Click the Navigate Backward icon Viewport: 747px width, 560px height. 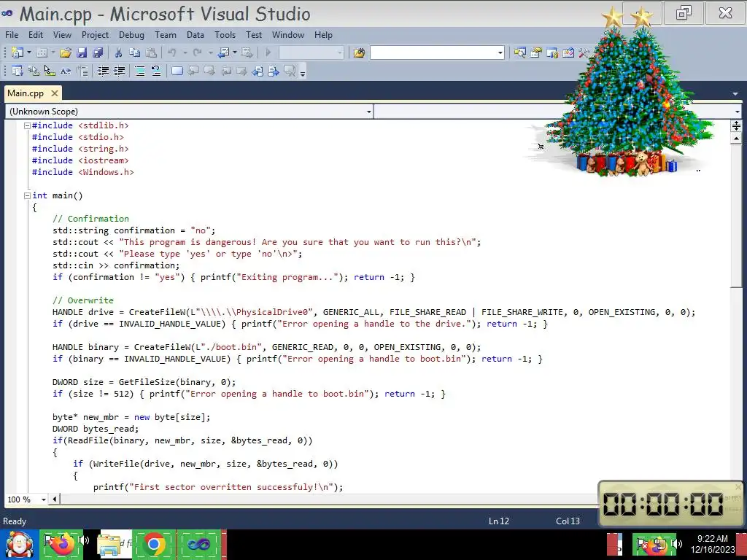[223, 52]
